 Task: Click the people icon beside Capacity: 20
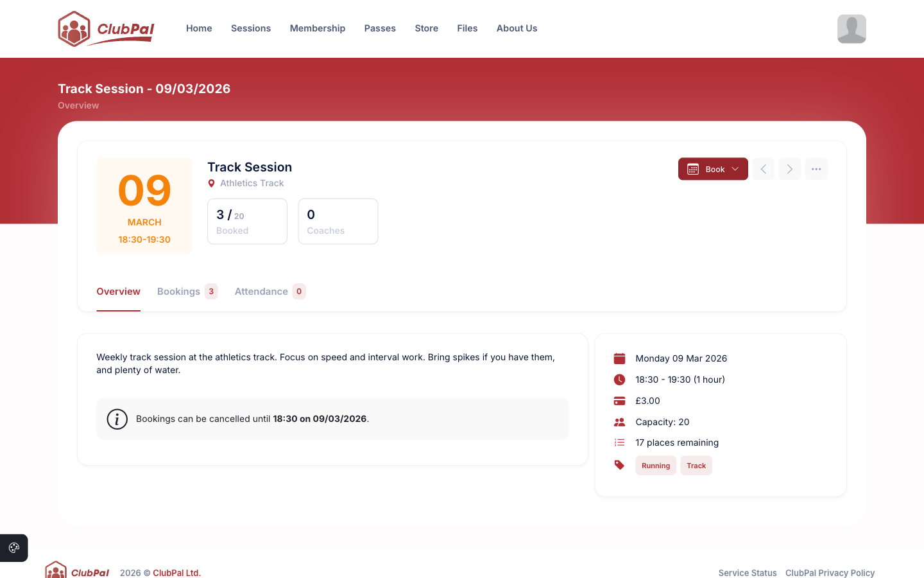pos(619,422)
